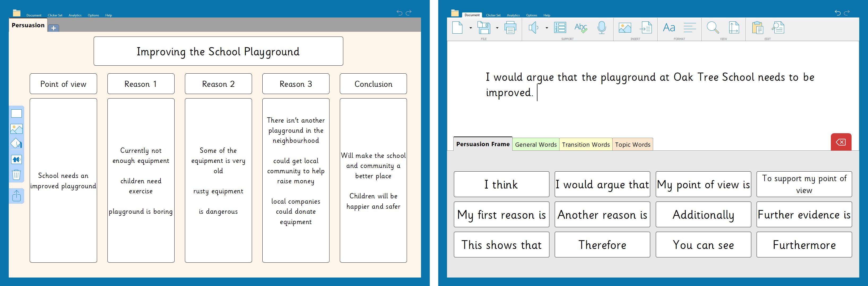Click the trash bin delete icon
868x286 pixels.
(x=16, y=175)
